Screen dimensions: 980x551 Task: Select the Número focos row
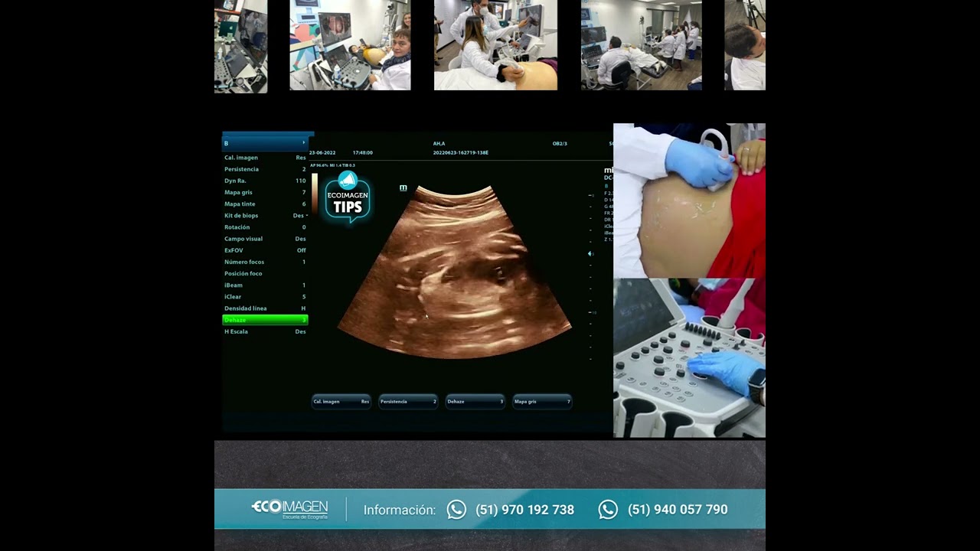(265, 262)
